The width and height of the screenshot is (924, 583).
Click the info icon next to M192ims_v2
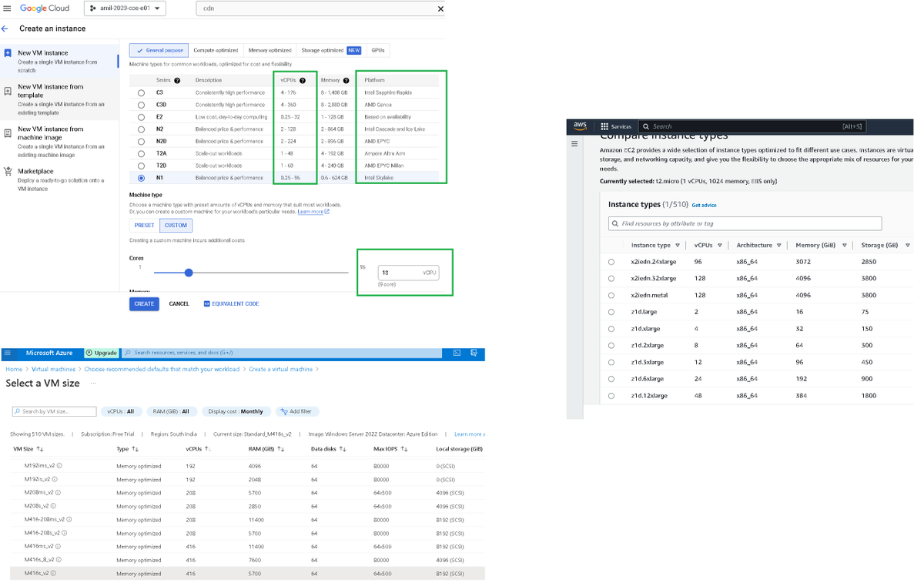59,465
